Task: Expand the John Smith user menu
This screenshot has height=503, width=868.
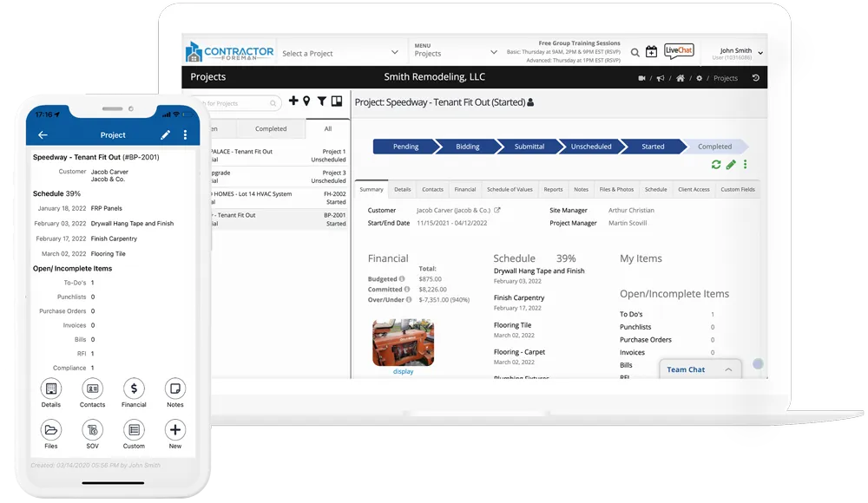Action: click(x=739, y=53)
